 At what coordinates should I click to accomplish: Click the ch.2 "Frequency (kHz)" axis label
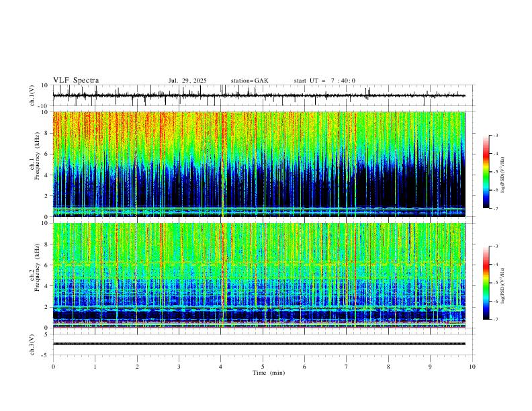point(37,267)
